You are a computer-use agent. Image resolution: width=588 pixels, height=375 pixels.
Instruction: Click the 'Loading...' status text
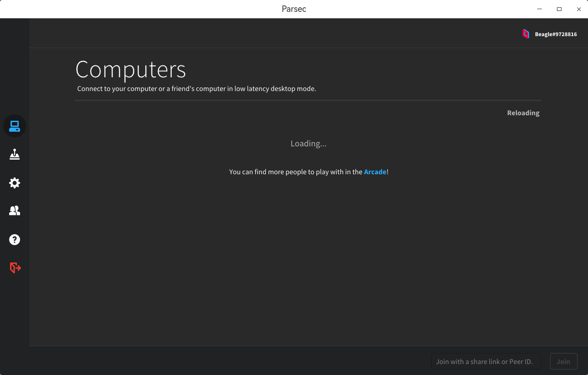pyautogui.click(x=308, y=144)
